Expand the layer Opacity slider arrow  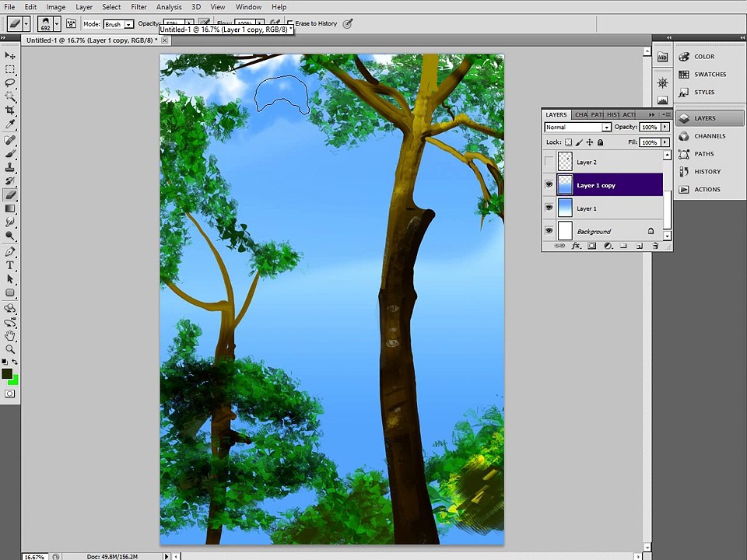pyautogui.click(x=665, y=127)
